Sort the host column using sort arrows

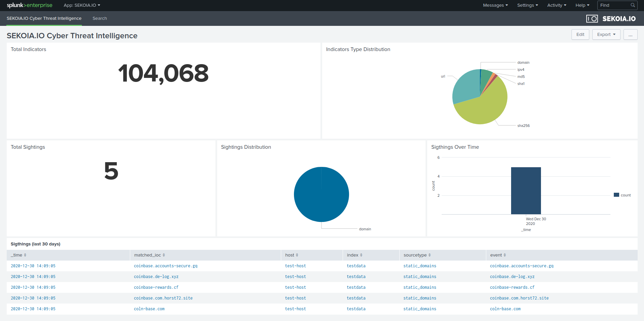297,255
